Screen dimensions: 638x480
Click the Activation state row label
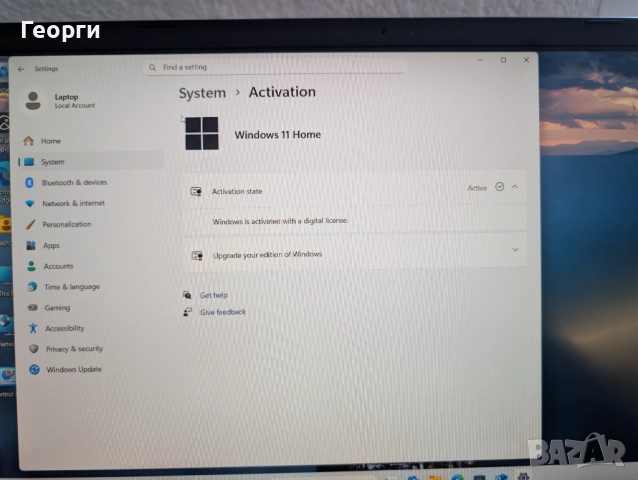[237, 191]
